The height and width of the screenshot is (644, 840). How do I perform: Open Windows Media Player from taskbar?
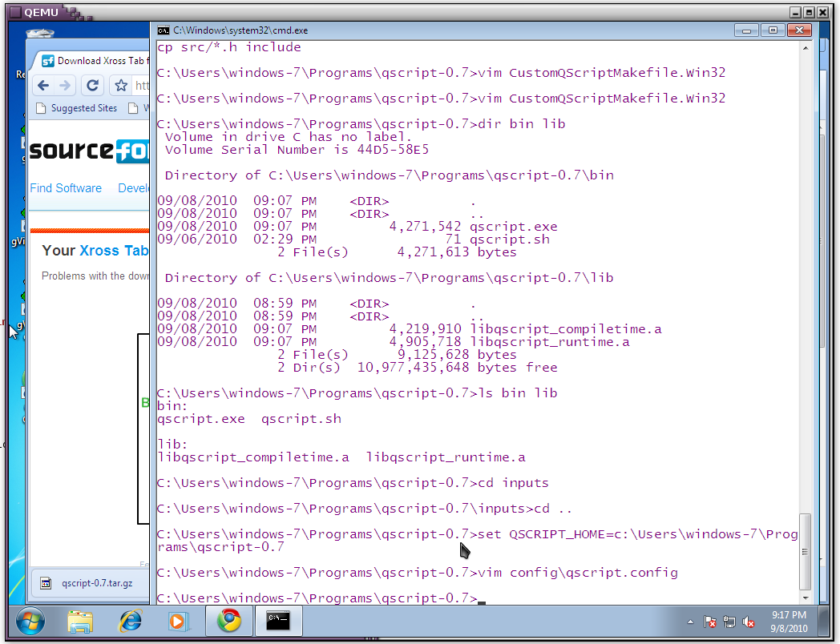179,621
